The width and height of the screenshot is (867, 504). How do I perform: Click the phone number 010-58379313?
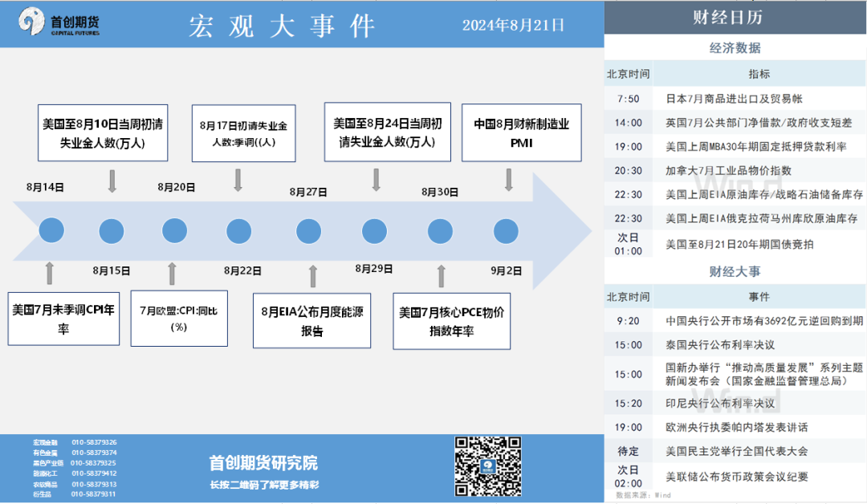(x=94, y=484)
